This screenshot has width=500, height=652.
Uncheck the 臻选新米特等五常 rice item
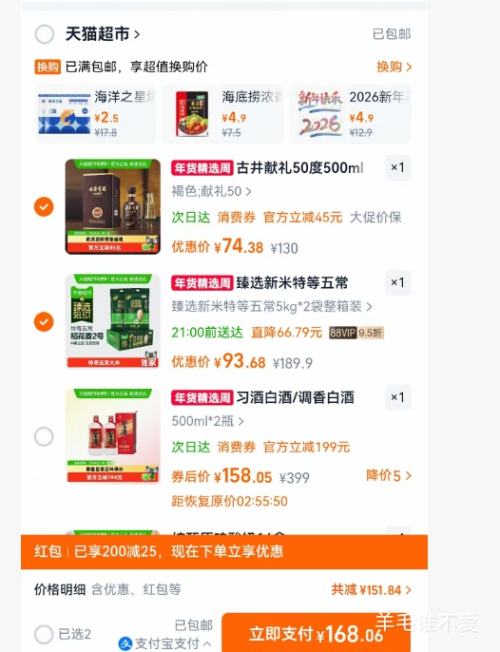(x=44, y=322)
